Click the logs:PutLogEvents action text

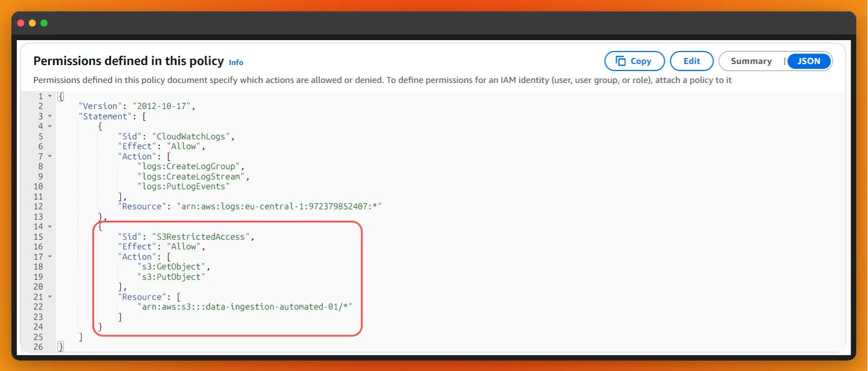point(183,187)
